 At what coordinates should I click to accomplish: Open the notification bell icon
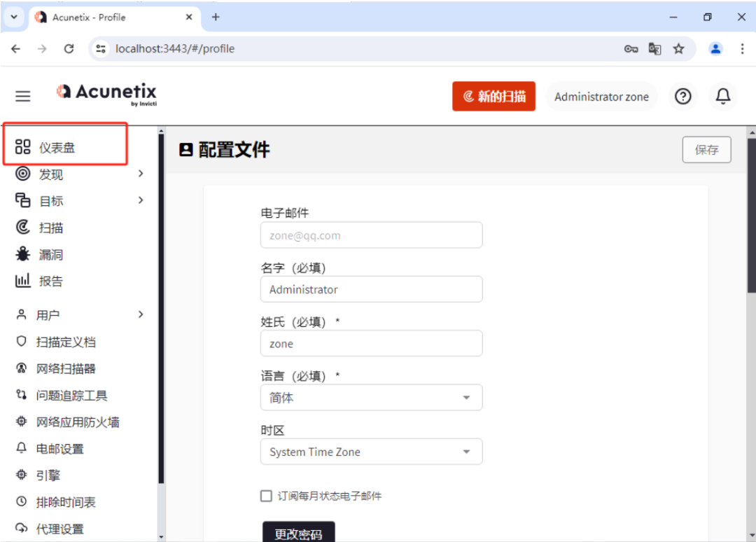pyautogui.click(x=723, y=96)
